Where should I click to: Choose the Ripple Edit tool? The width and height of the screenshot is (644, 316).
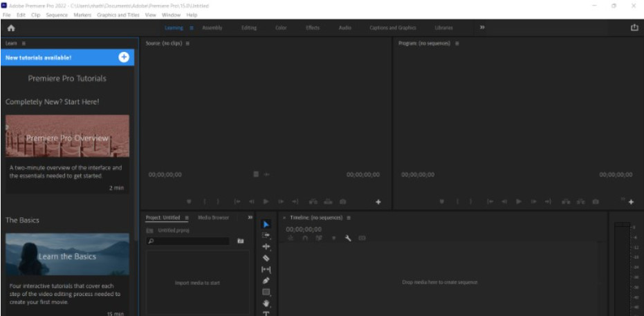coord(266,246)
